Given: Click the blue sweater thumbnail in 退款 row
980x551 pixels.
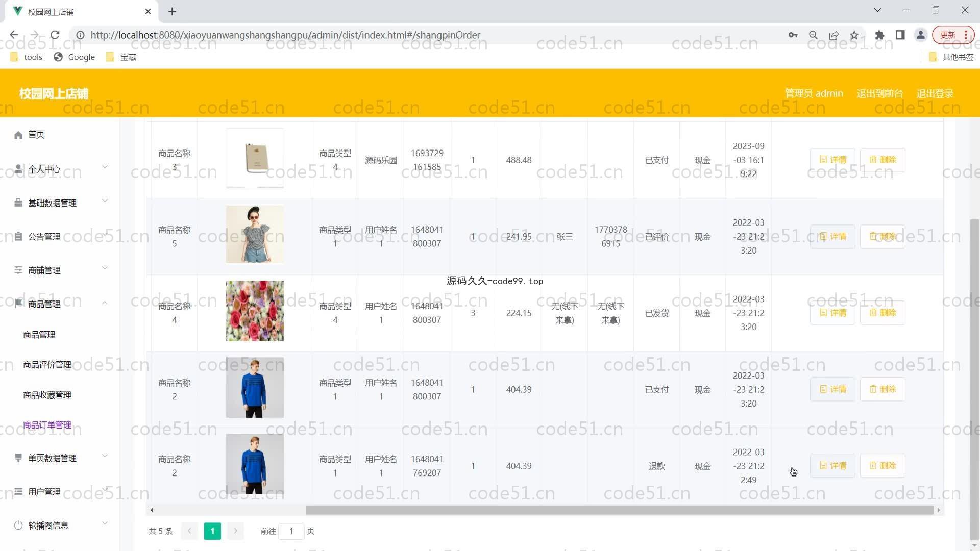Looking at the screenshot, I should point(255,464).
